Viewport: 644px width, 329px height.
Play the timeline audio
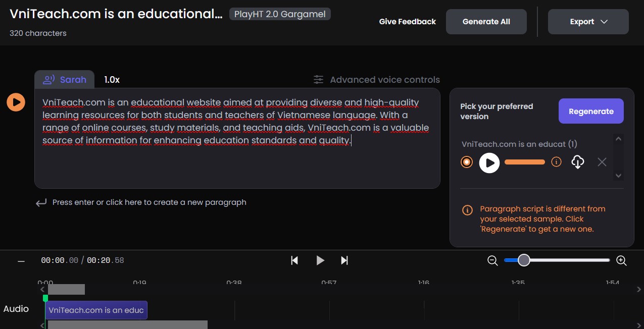320,260
